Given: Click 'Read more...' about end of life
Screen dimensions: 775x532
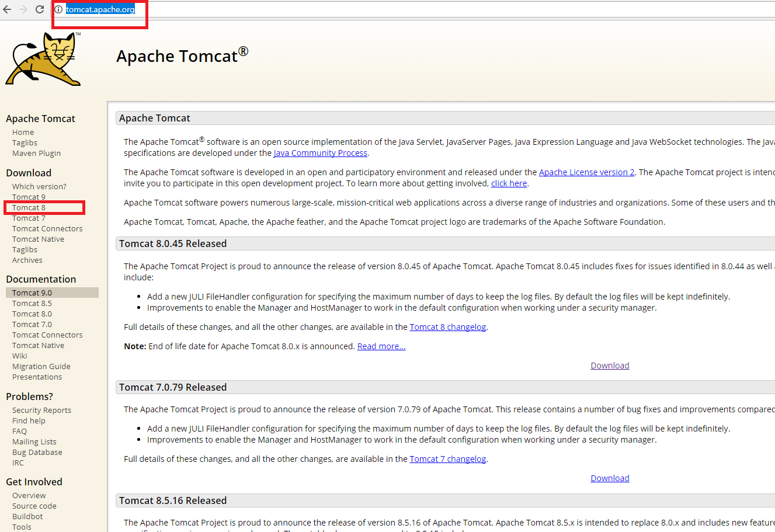Looking at the screenshot, I should [x=381, y=346].
